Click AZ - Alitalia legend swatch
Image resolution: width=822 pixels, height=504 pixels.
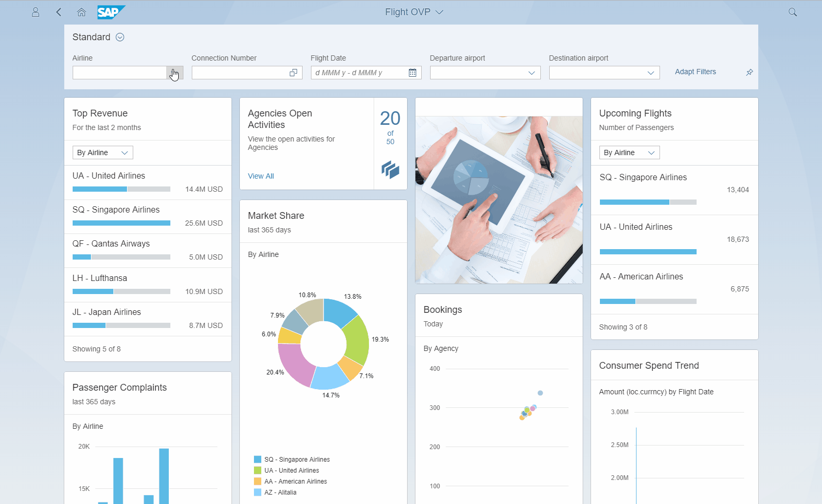click(258, 493)
